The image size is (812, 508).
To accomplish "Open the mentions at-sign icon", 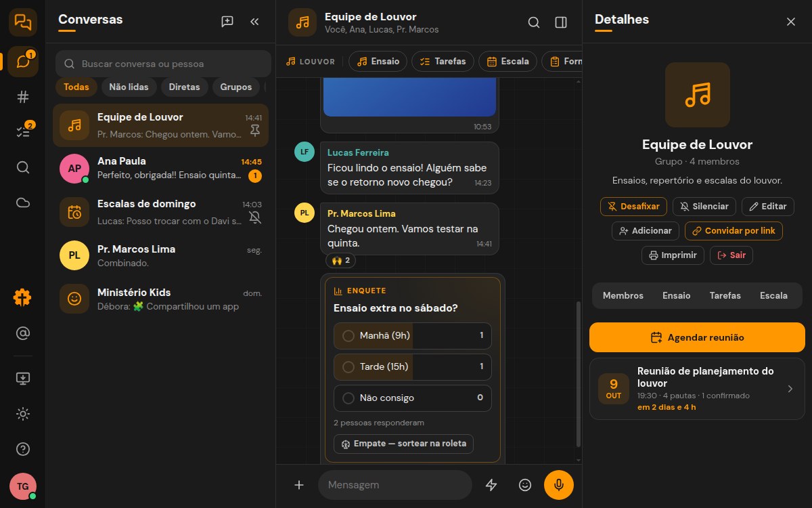I will [23, 333].
